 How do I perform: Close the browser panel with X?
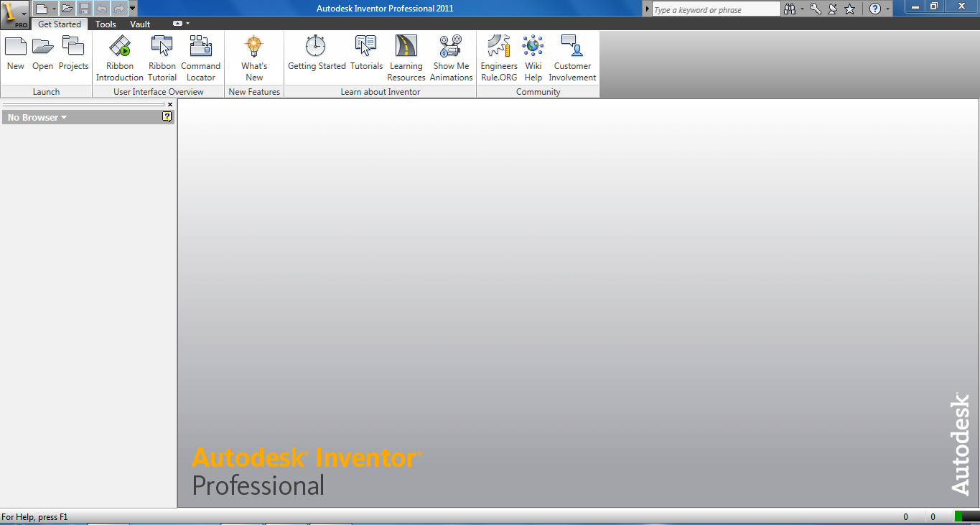(170, 105)
